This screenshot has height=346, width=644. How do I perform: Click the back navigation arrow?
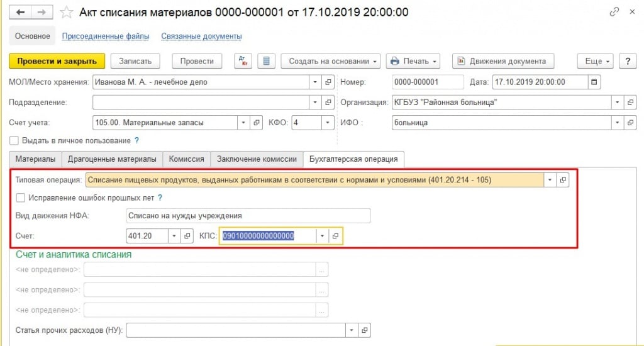pyautogui.click(x=20, y=12)
